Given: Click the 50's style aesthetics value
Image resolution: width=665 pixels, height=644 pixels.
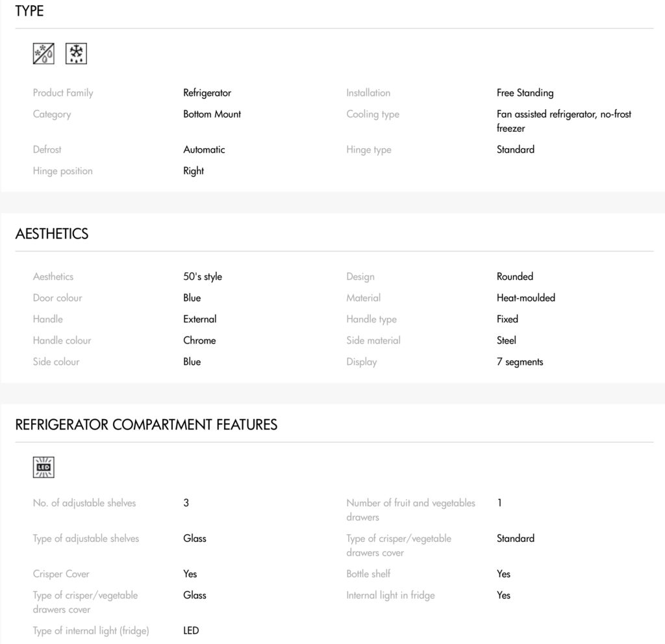Looking at the screenshot, I should tap(203, 277).
